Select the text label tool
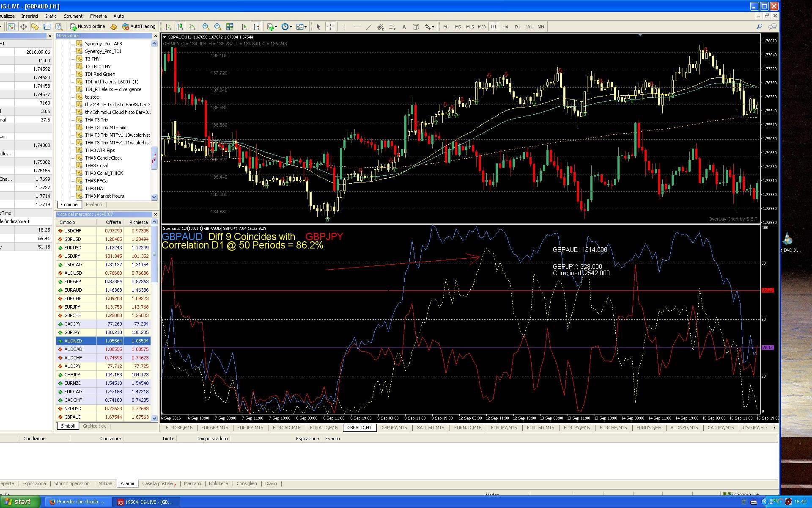The image size is (812, 508). [x=404, y=27]
